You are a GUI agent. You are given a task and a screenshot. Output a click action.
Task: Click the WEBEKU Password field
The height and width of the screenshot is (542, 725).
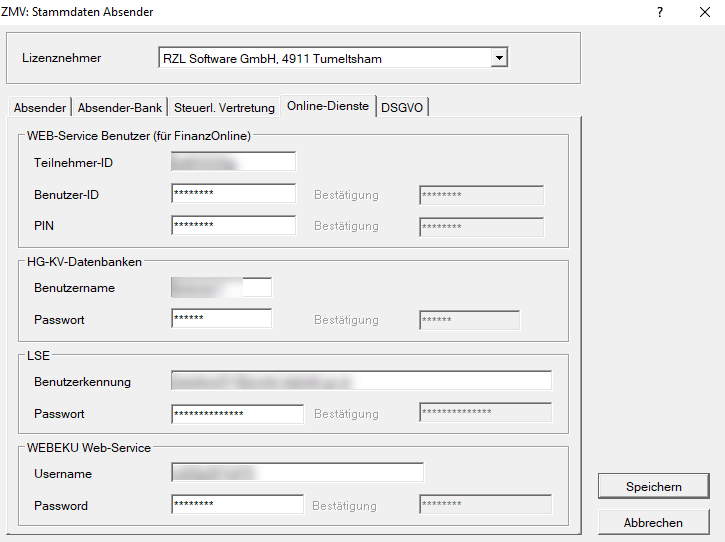click(237, 505)
